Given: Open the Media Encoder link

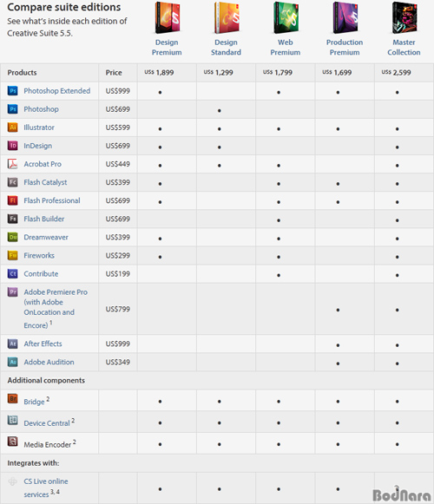Looking at the screenshot, I should [47, 445].
